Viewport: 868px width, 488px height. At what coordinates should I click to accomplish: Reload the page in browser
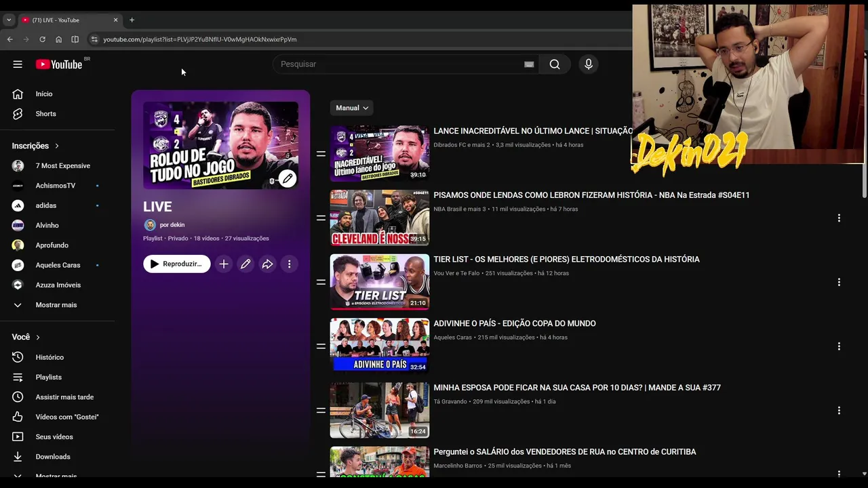[x=42, y=39]
